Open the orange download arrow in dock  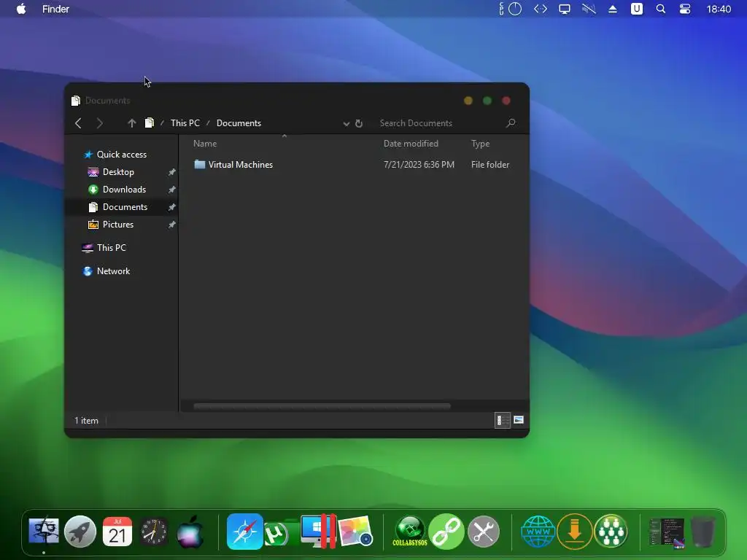coord(575,532)
